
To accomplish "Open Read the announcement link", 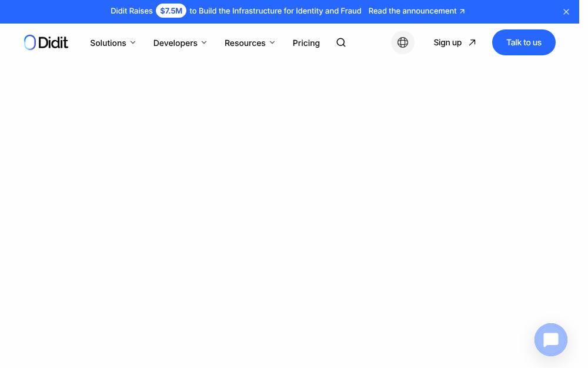I will [417, 11].
